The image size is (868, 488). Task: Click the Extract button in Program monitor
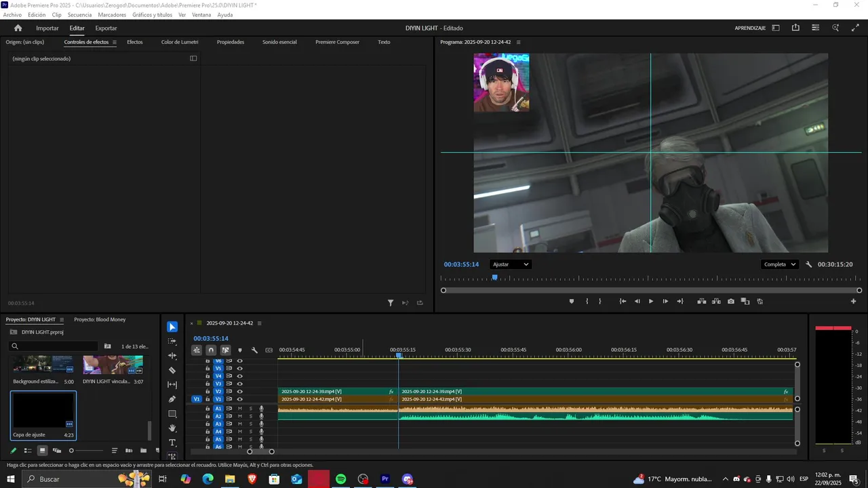click(x=716, y=301)
